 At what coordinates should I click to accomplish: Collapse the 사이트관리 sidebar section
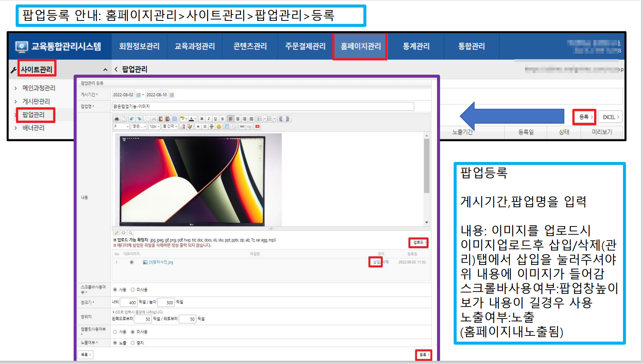(105, 70)
